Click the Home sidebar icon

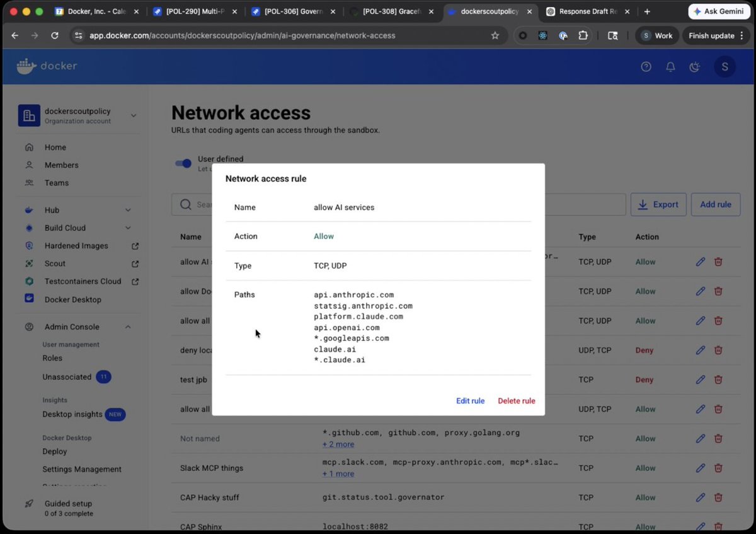tap(29, 148)
